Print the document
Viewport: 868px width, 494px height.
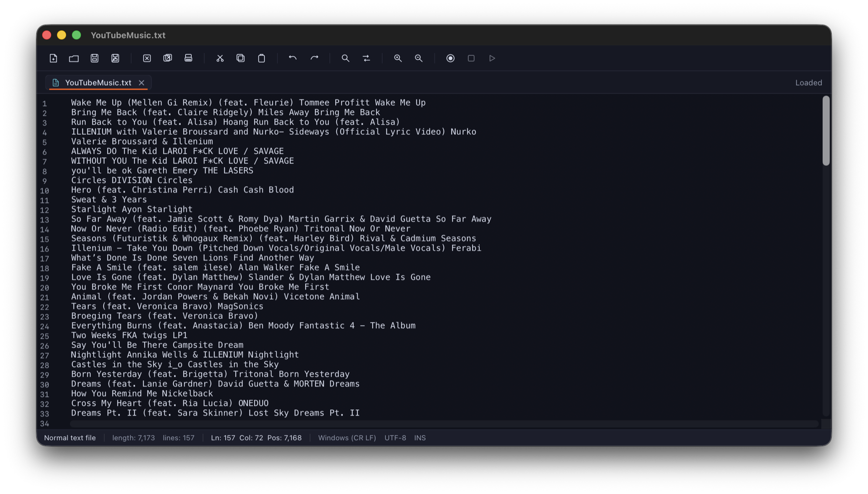pyautogui.click(x=189, y=58)
